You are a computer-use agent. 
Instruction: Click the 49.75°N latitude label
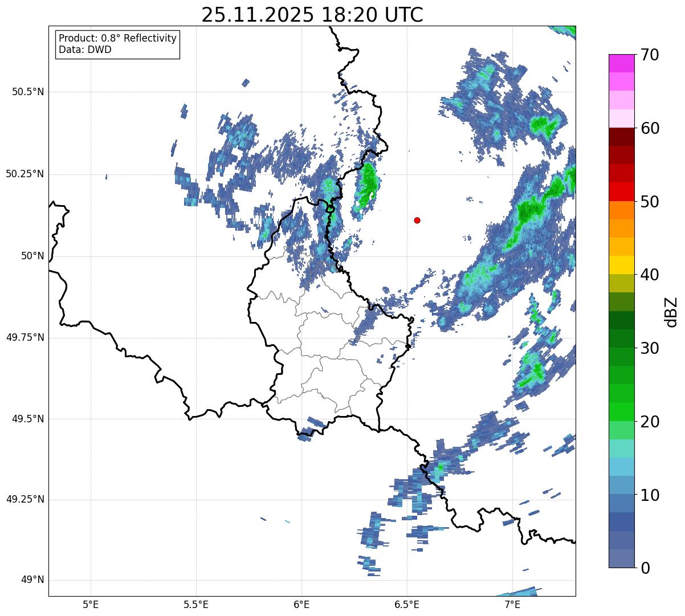tap(25, 337)
